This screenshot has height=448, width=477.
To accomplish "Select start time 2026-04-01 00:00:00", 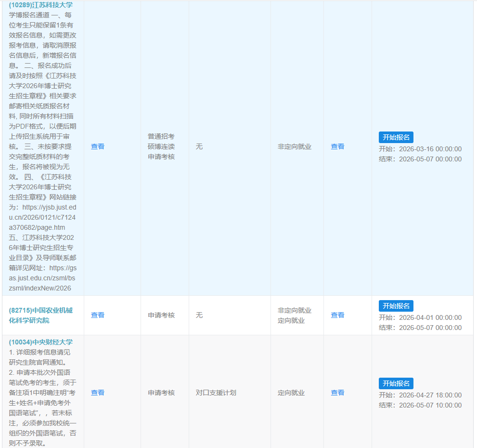I will coord(430,317).
